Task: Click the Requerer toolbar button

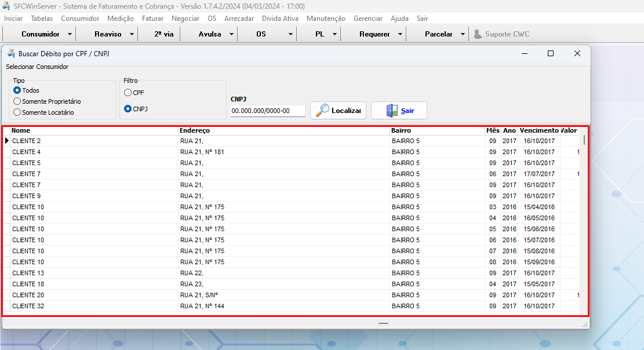Action: tap(374, 34)
